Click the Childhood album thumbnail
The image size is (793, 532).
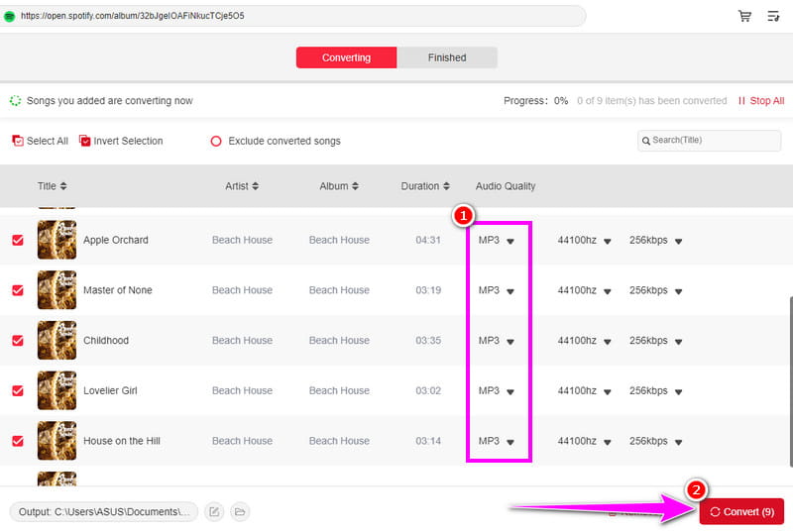point(57,340)
